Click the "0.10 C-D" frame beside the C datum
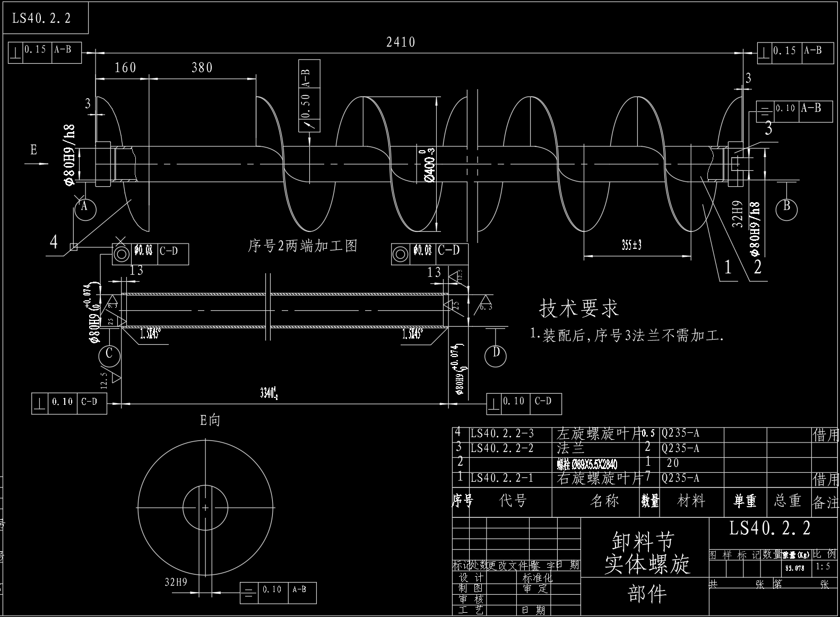This screenshot has height=617, width=840. (69, 403)
